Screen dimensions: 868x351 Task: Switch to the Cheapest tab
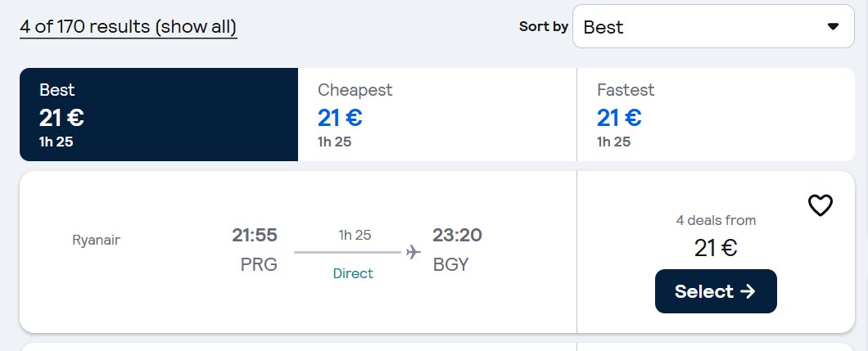click(436, 115)
